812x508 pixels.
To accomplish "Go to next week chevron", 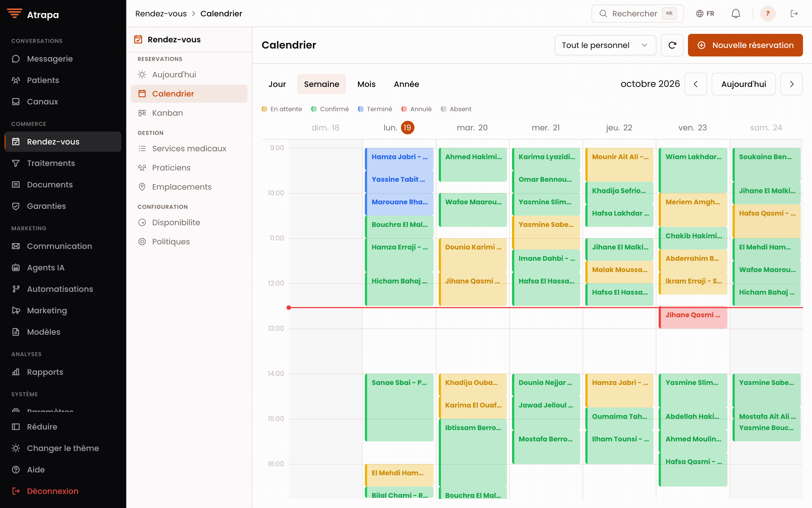I will coord(791,84).
